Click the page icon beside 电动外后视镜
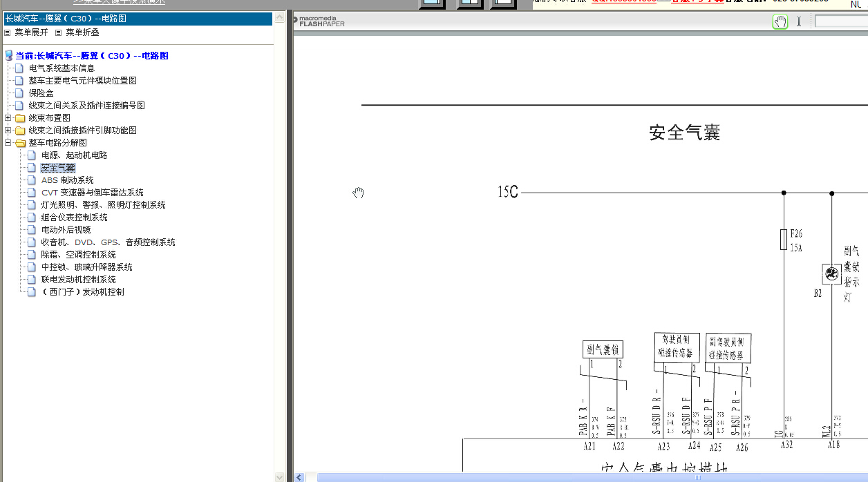Image resolution: width=868 pixels, height=482 pixels. pyautogui.click(x=30, y=230)
